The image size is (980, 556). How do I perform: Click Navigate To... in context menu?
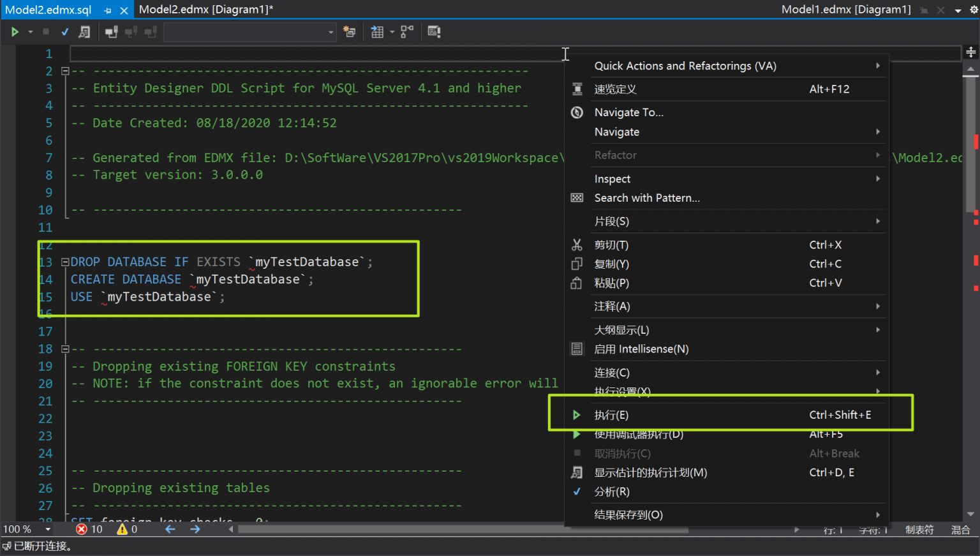tap(628, 112)
